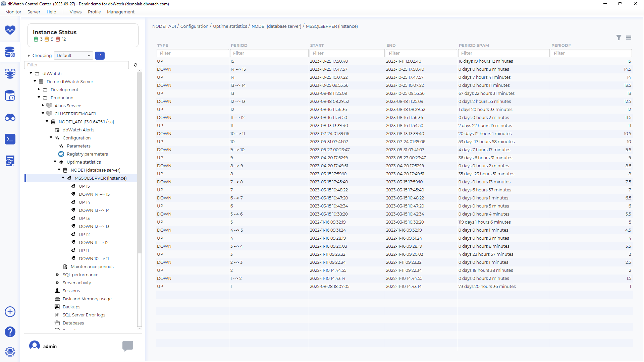Select dbWatch Alerts tree node
Image resolution: width=644 pixels, height=362 pixels.
78,130
